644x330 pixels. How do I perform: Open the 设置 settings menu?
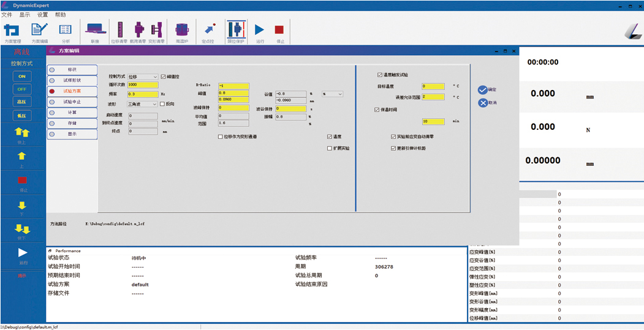(42, 15)
